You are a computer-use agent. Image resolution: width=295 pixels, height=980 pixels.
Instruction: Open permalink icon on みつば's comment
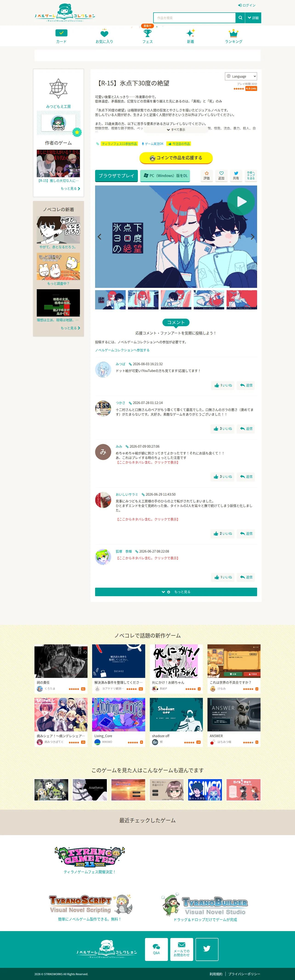(x=130, y=364)
